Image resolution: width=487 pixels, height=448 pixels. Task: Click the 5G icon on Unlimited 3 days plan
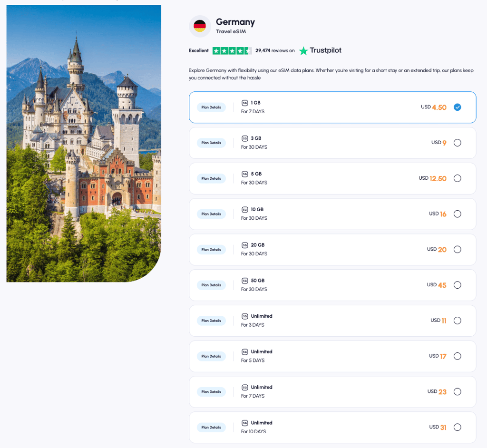(x=245, y=316)
